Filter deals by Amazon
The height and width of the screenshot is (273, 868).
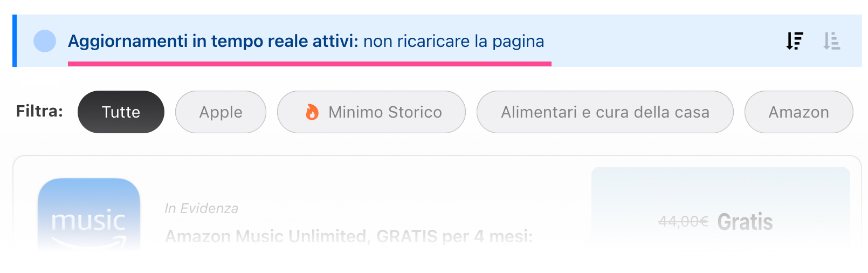click(798, 112)
